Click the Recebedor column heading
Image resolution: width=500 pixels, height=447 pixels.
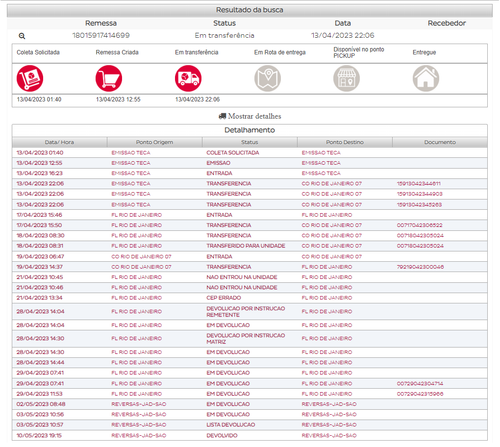(x=447, y=23)
